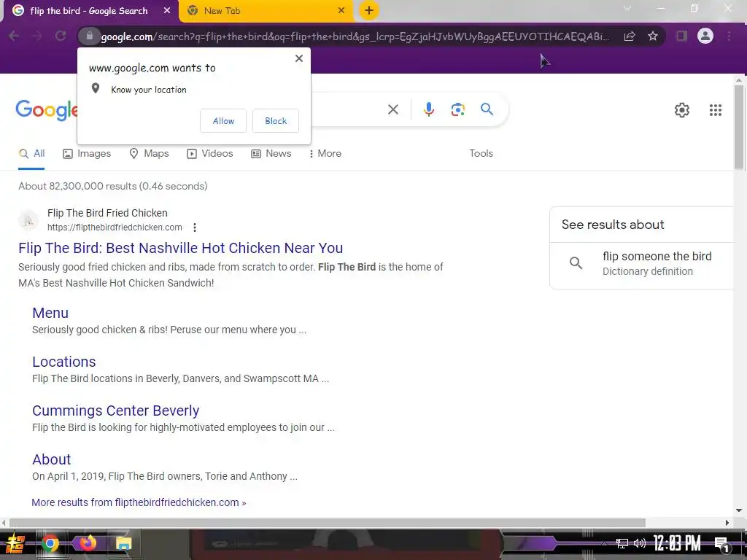This screenshot has width=747, height=560.
Task: Open the About sitelink
Action: [x=52, y=459]
